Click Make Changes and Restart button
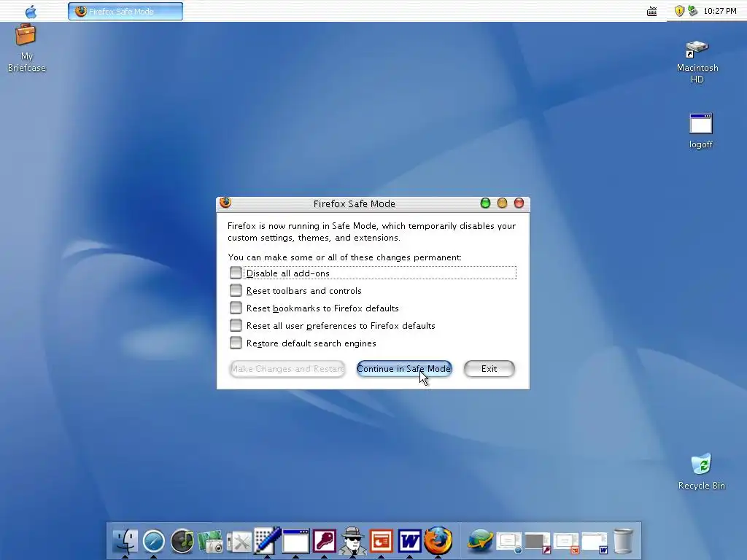 tap(287, 368)
